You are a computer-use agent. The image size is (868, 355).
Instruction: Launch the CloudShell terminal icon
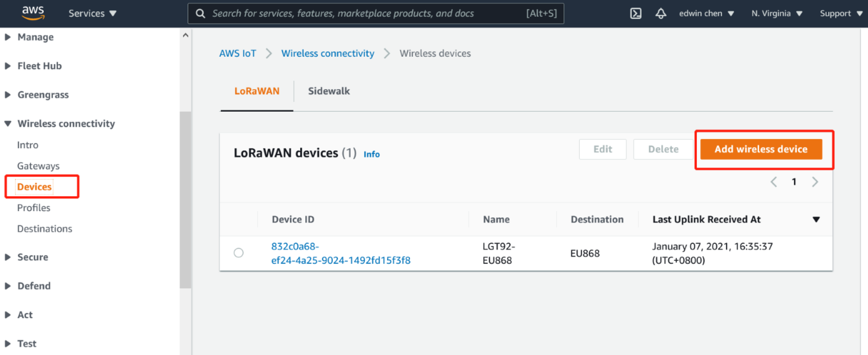(636, 13)
